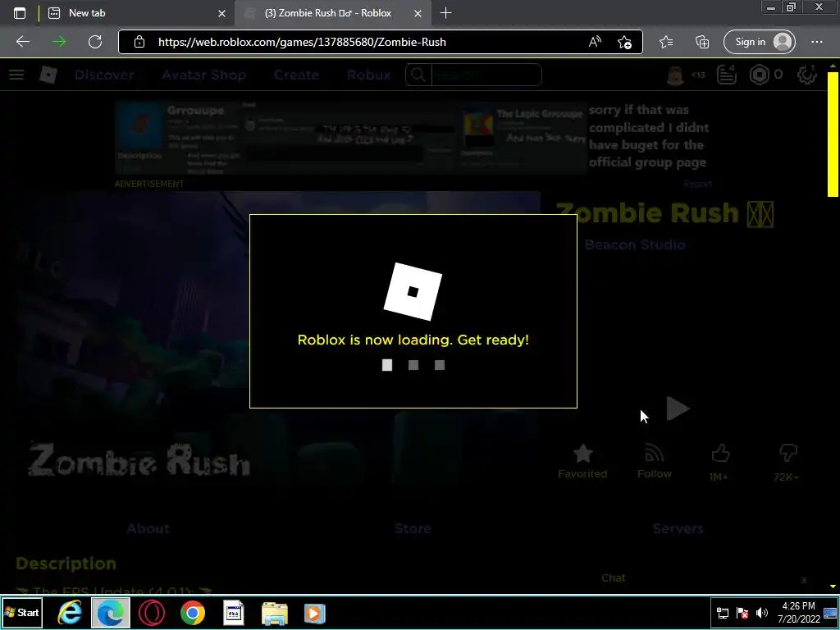Sign in to the browser profile
The width and height of the screenshot is (840, 630).
point(759,42)
